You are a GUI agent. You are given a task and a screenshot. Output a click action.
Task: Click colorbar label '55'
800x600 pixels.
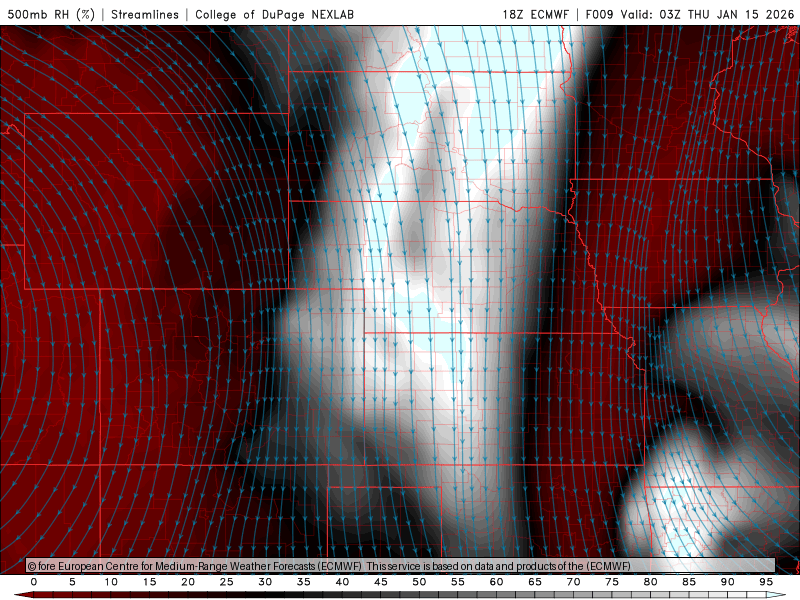tap(458, 582)
